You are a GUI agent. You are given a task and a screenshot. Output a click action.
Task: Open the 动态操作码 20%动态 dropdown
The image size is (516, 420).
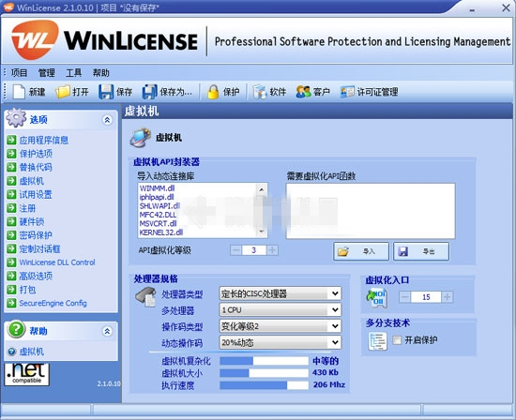[281, 343]
